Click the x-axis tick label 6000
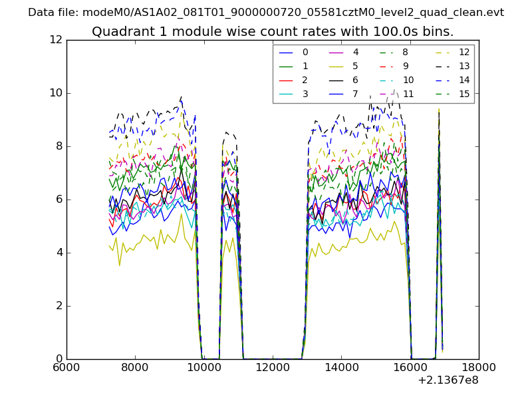 66,366
